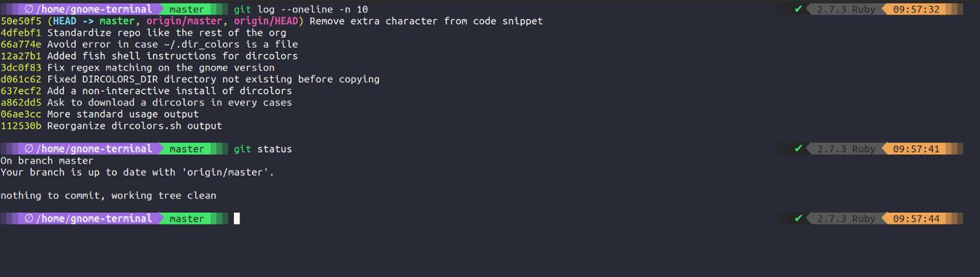Image resolution: width=980 pixels, height=277 pixels.
Task: Click the /home/gnome-terminal path on the last prompt
Action: tap(94, 219)
